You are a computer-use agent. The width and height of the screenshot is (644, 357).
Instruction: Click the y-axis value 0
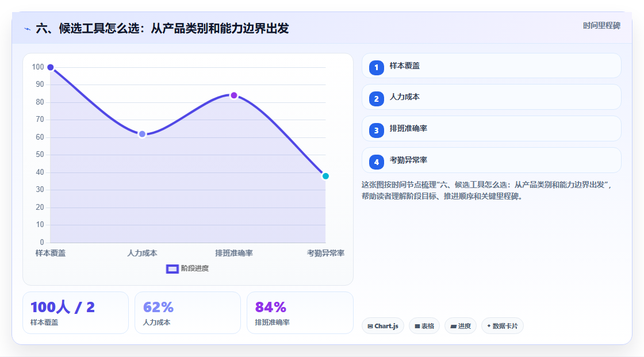click(x=42, y=242)
